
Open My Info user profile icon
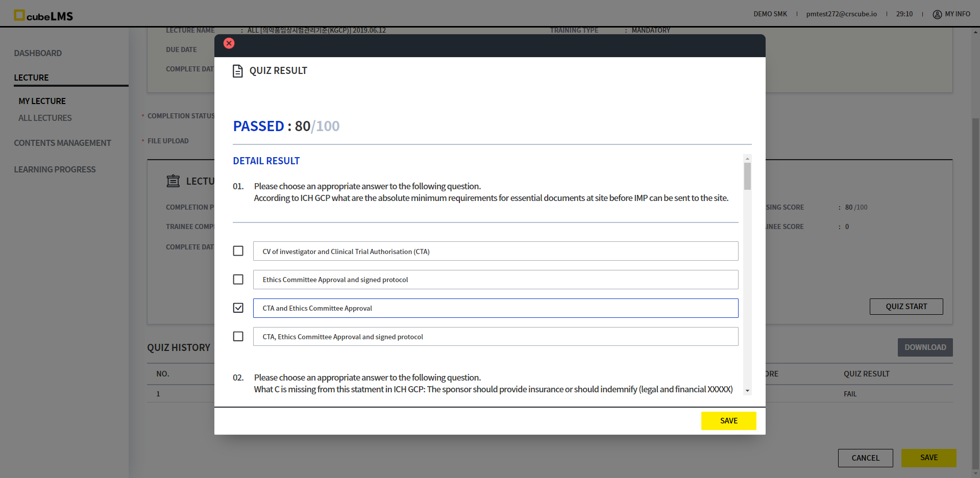click(937, 14)
